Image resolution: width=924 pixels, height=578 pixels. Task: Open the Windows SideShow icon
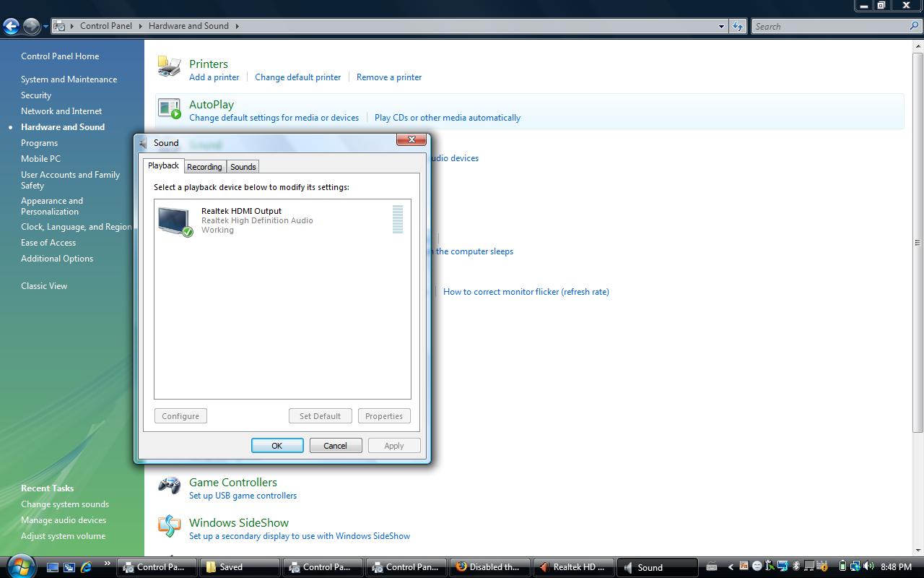[x=169, y=526]
